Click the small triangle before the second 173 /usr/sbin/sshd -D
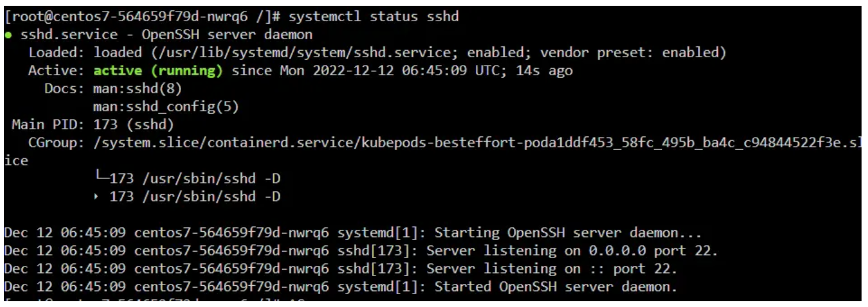This screenshot has height=307, width=868. tap(97, 198)
